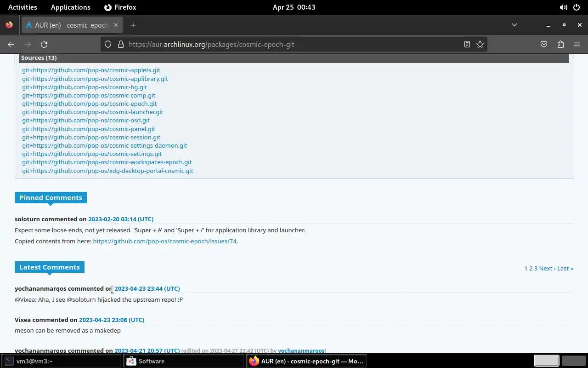Open the cosmic-applibrary.git source link
Viewport: 588px width, 368px height.
click(x=95, y=79)
